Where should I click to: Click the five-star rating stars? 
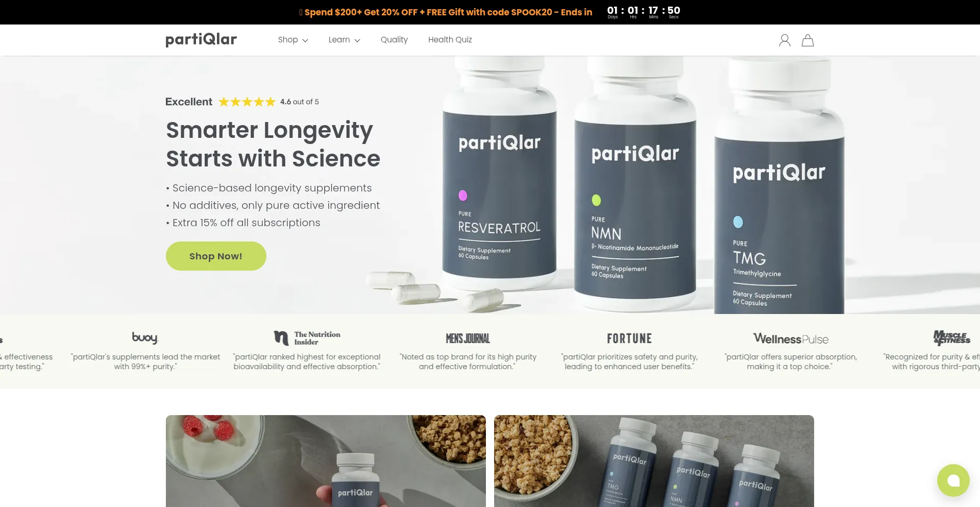click(x=247, y=102)
